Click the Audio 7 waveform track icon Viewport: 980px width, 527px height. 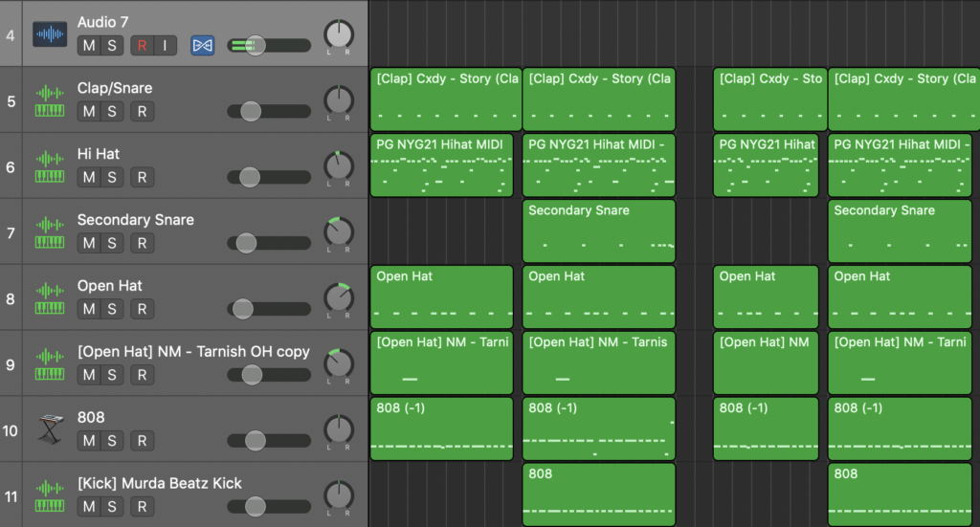tap(50, 34)
